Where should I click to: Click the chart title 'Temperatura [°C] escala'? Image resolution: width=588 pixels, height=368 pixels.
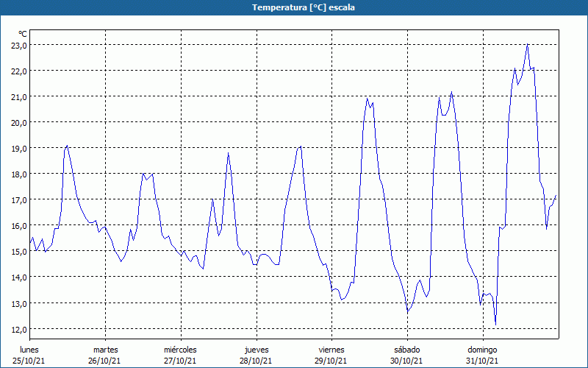[x=303, y=7]
